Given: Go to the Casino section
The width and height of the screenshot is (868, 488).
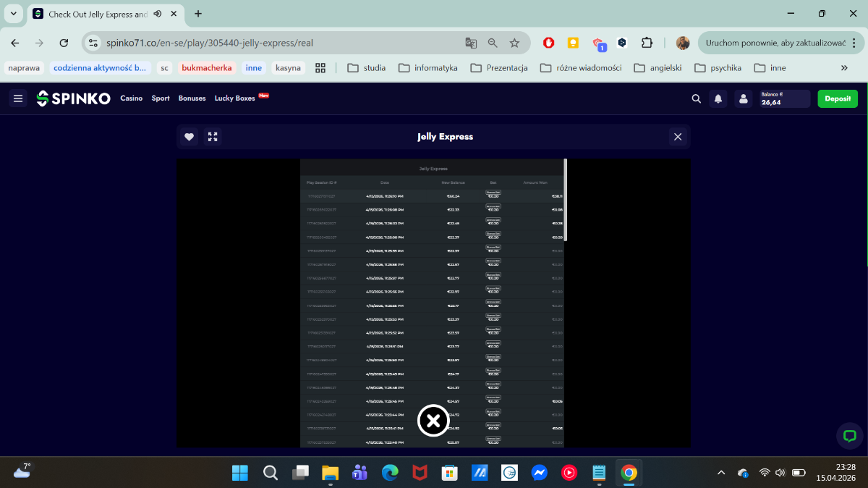Looking at the screenshot, I should pos(131,98).
